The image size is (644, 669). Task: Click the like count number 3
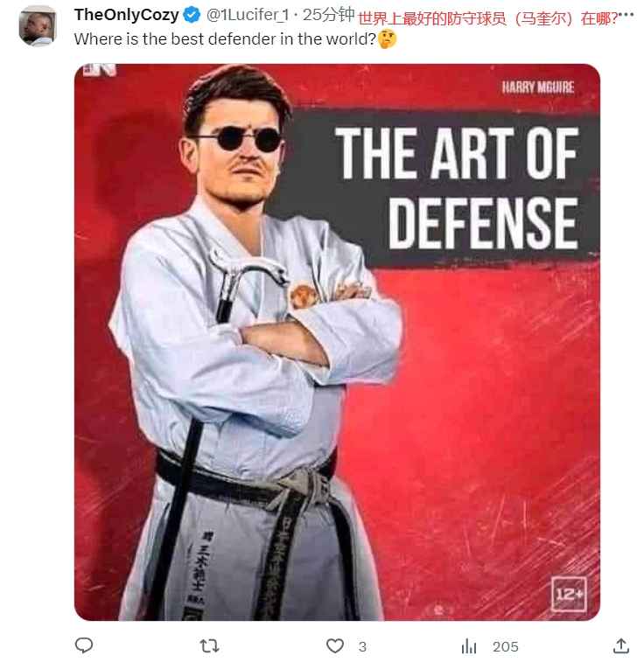coord(362,647)
